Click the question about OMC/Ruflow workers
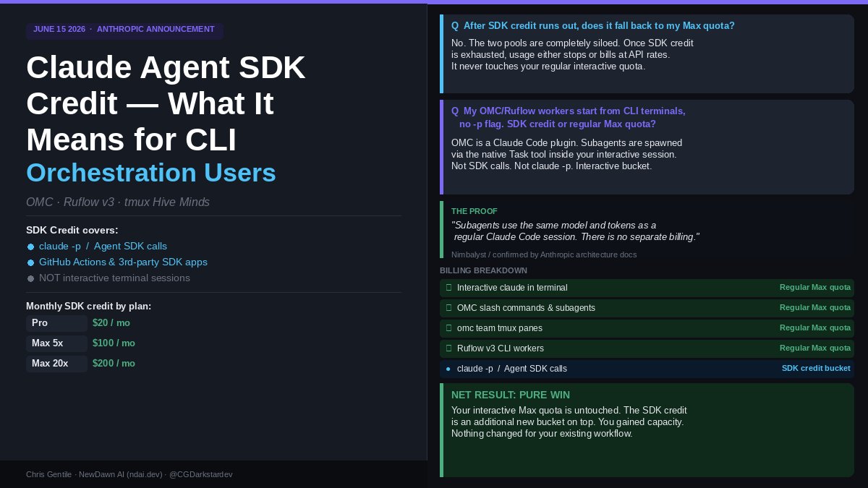This screenshot has width=868, height=488. (x=569, y=118)
